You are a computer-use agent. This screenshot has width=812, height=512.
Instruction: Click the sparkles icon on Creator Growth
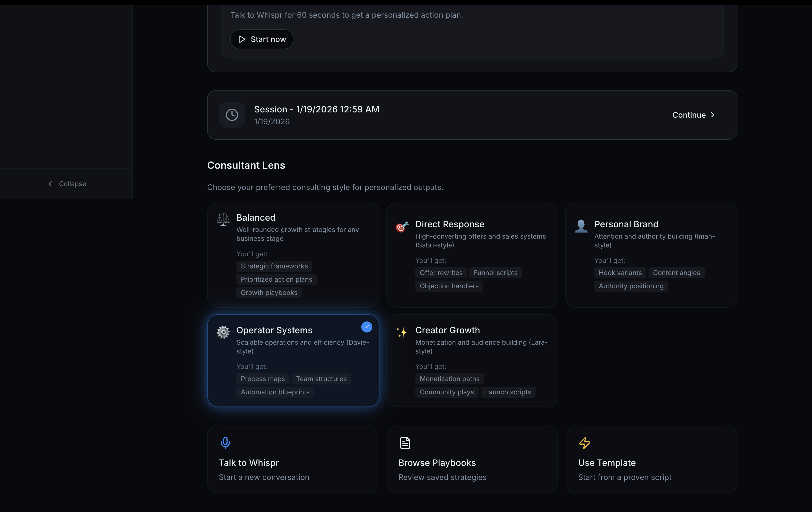tap(402, 333)
